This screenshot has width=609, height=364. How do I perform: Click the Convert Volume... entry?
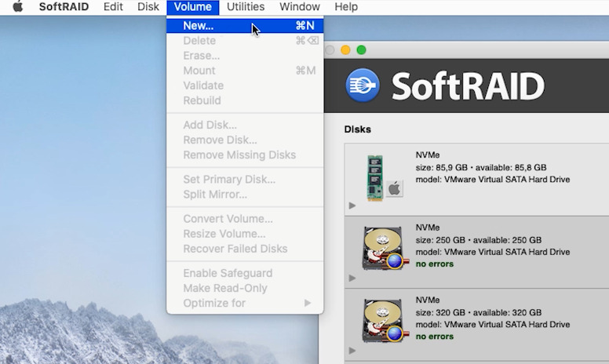pos(245,218)
